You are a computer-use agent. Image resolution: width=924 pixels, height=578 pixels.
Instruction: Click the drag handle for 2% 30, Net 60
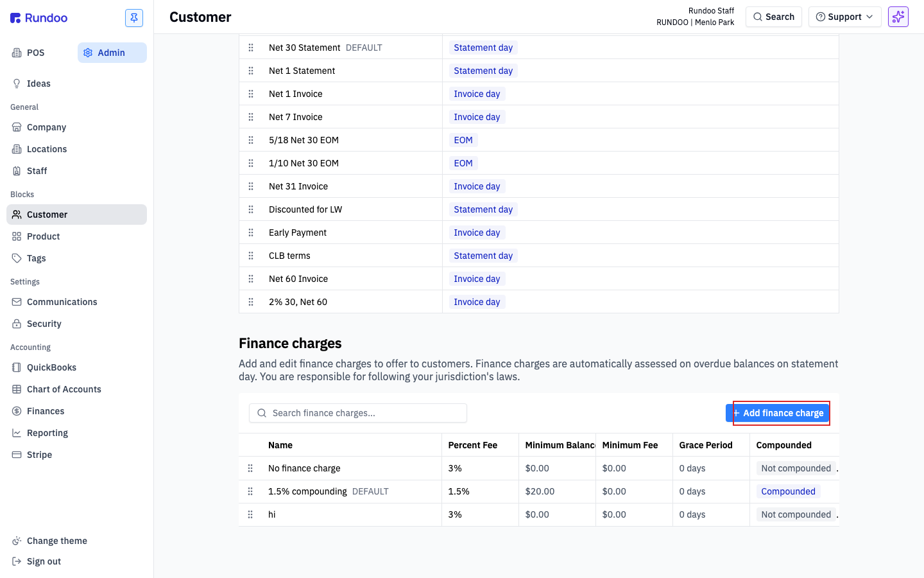tap(251, 302)
